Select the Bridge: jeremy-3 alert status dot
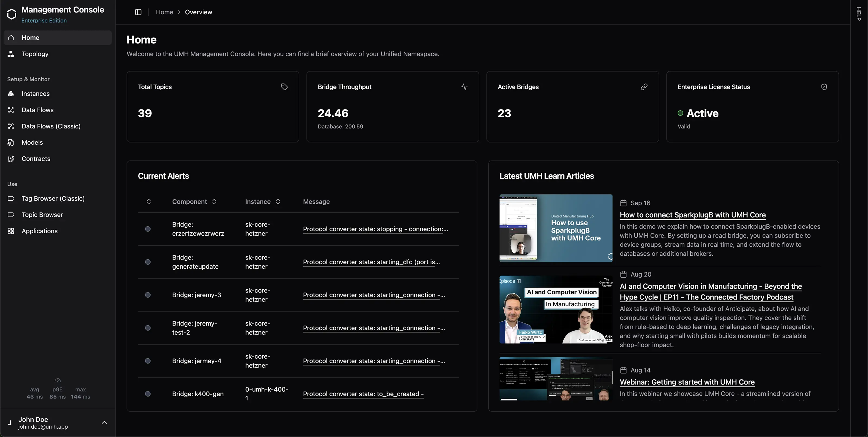868x437 pixels. [148, 295]
